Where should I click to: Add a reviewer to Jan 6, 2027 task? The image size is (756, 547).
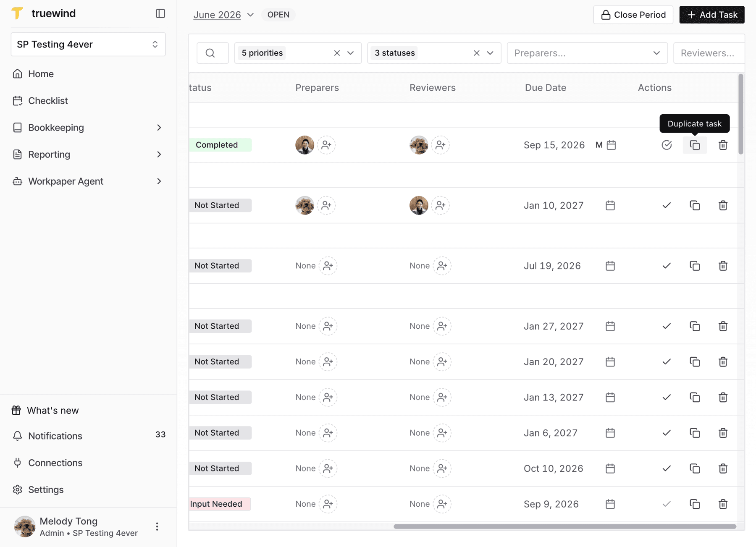click(442, 433)
